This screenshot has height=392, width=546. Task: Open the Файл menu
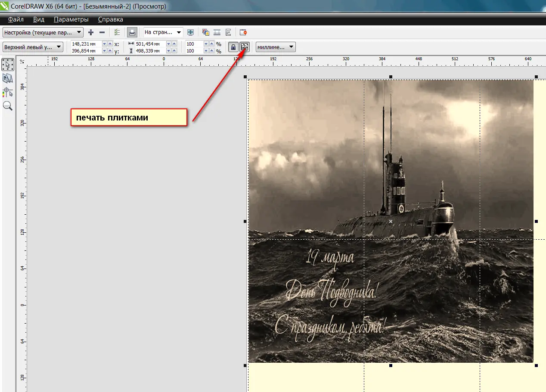pos(16,19)
